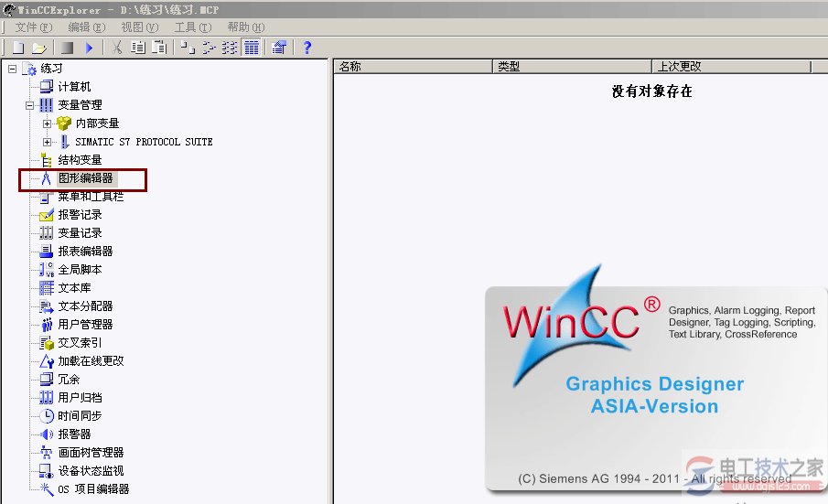Click the 文本库 text library icon
The width and height of the screenshot is (828, 504).
(x=47, y=287)
